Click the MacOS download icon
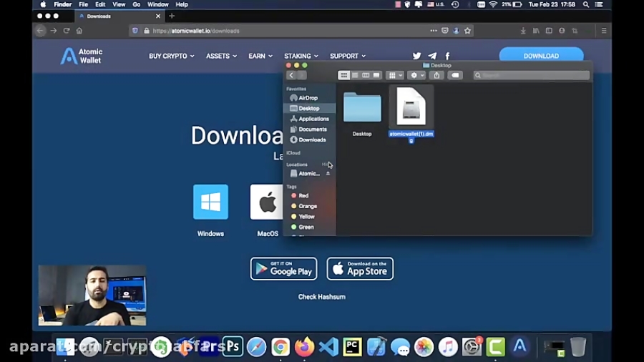This screenshot has height=362, width=644. click(267, 202)
